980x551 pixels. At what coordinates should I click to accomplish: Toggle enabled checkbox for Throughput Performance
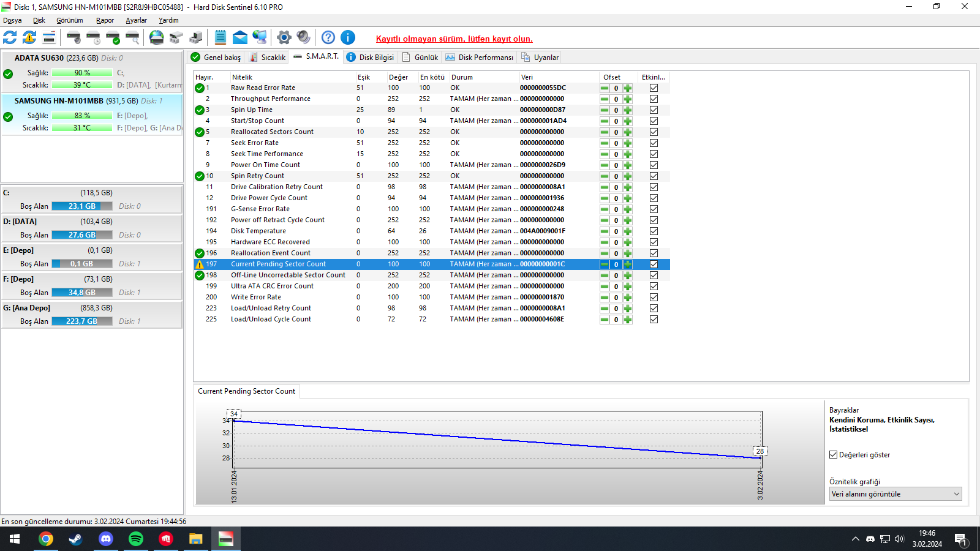654,99
